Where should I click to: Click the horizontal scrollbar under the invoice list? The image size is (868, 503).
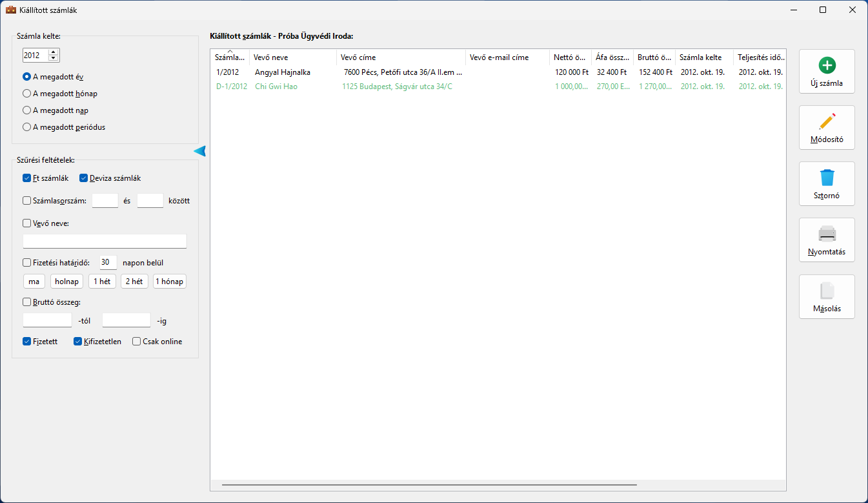(429, 484)
